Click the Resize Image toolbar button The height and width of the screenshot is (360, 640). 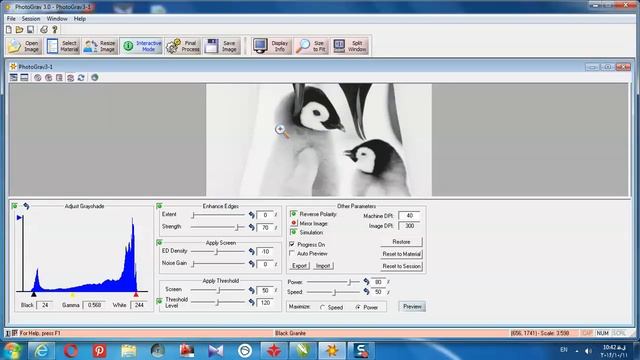[100, 46]
